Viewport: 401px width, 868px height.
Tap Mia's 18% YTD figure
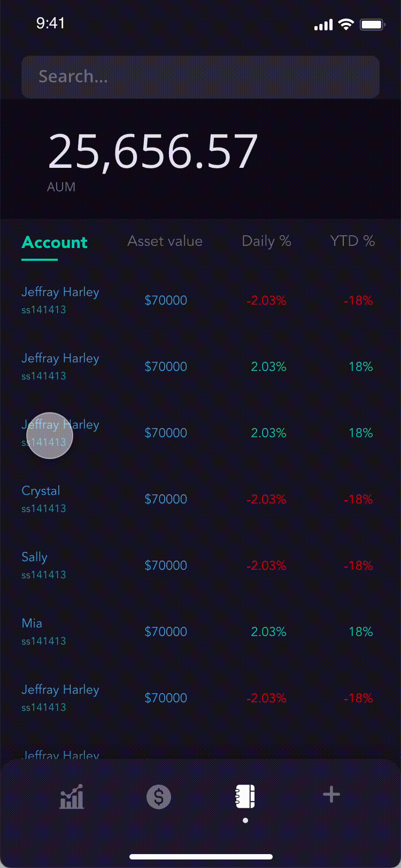point(361,632)
